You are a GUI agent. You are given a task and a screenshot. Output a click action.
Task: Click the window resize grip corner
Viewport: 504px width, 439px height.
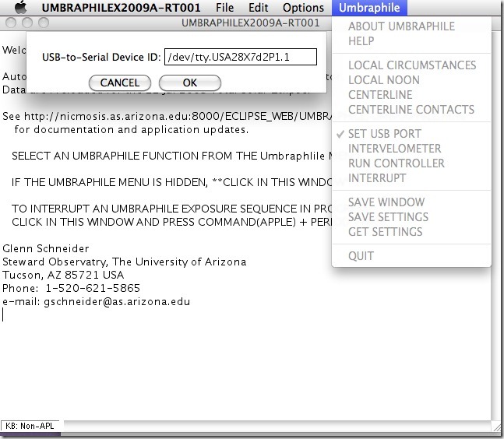pos(497,427)
